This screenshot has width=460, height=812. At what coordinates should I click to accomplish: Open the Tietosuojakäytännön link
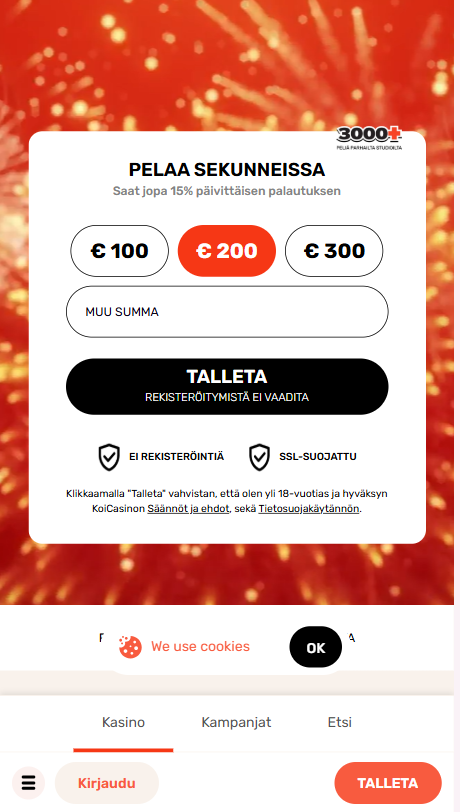coord(309,509)
